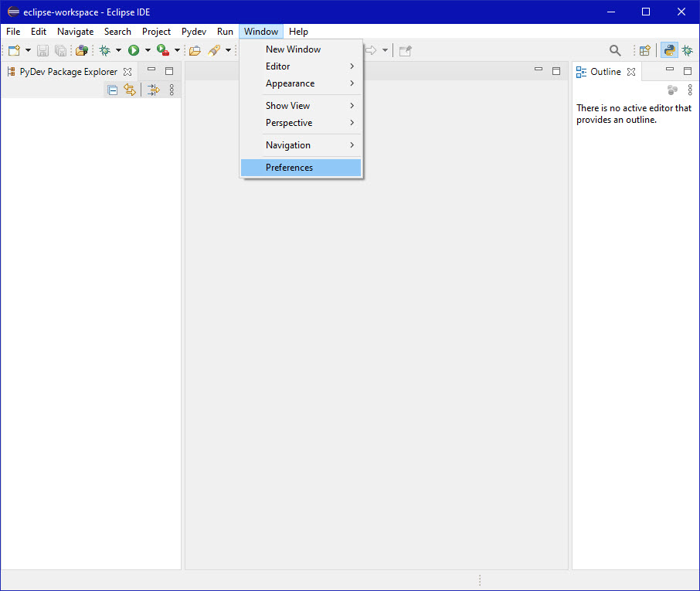This screenshot has height=591, width=700.
Task: Switch to the Debug perspective icon
Action: point(687,50)
